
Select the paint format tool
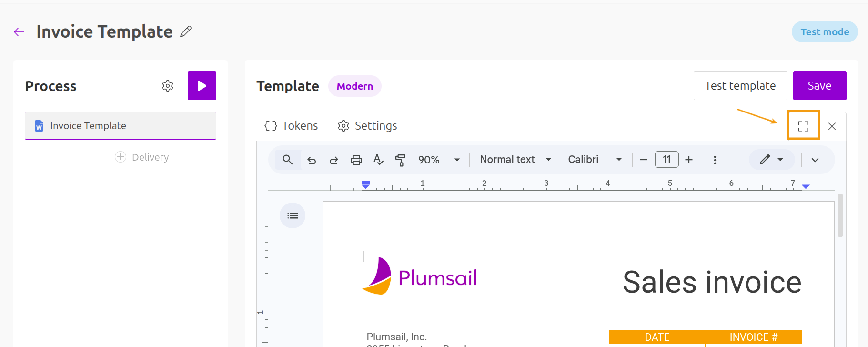400,160
